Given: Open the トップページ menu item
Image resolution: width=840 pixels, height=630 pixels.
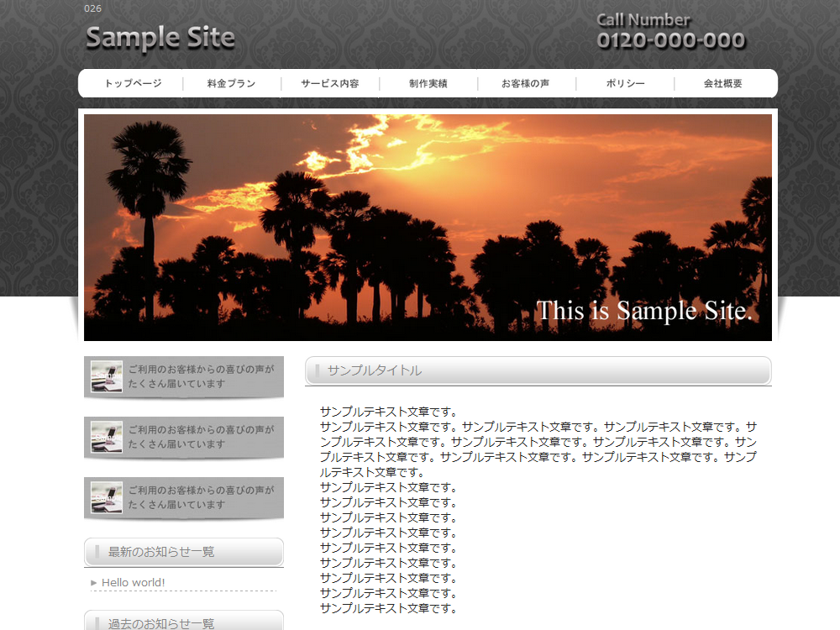Looking at the screenshot, I should point(133,83).
